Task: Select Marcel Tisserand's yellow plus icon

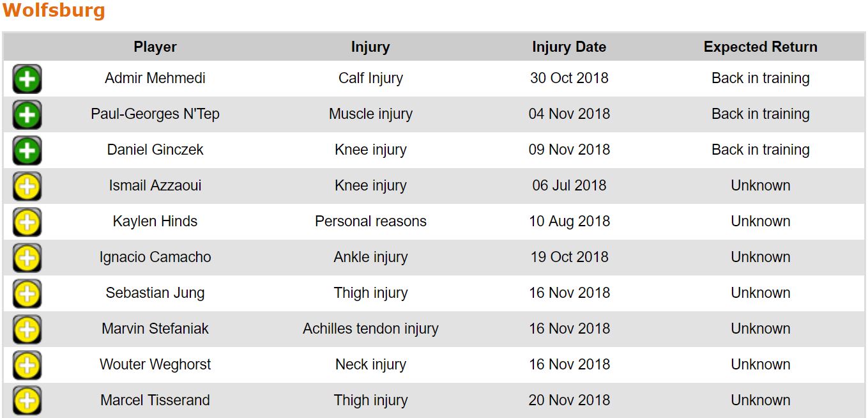Action: click(27, 401)
